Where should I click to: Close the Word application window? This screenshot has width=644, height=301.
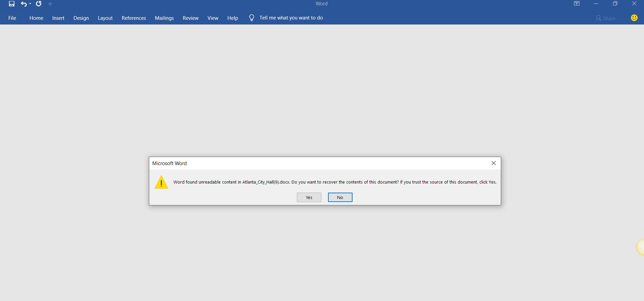[x=634, y=4]
